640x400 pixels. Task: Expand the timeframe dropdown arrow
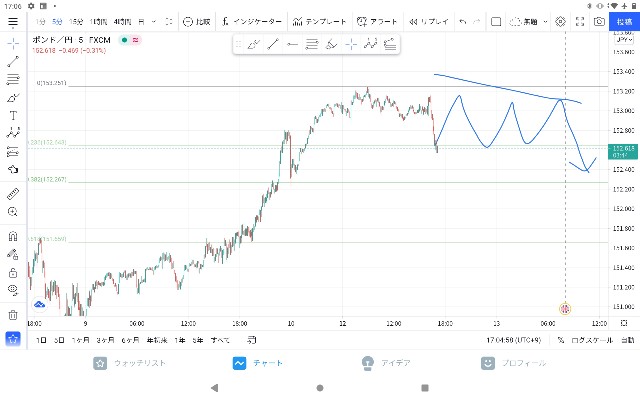[154, 22]
